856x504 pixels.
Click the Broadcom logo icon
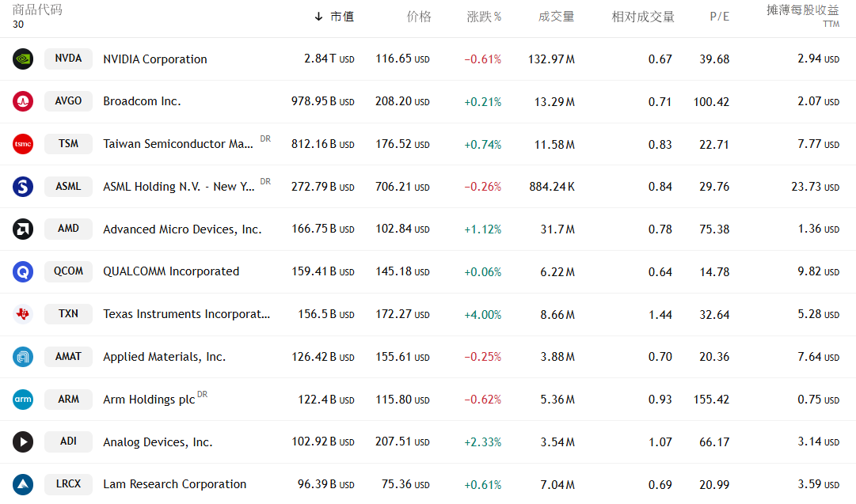pyautogui.click(x=23, y=101)
